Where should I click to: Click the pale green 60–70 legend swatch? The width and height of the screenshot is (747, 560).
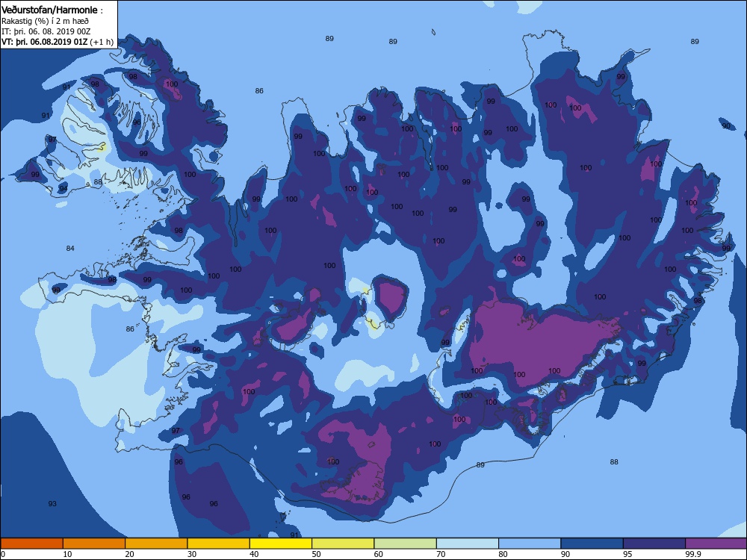[x=406, y=544]
